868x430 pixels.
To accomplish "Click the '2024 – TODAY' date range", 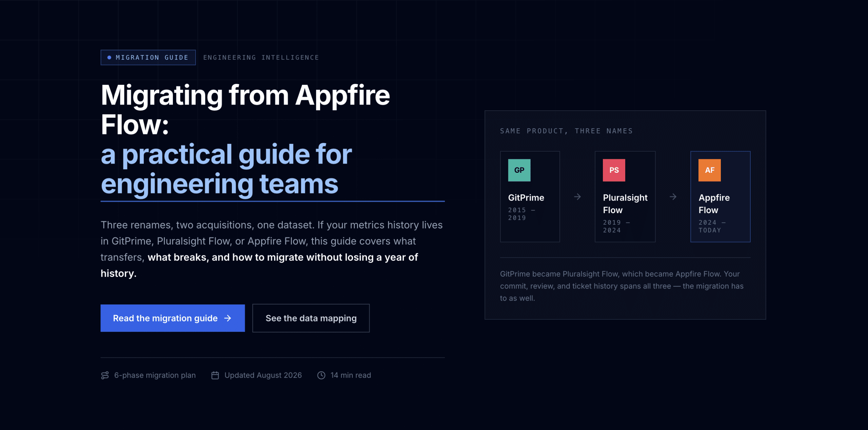I will (712, 226).
